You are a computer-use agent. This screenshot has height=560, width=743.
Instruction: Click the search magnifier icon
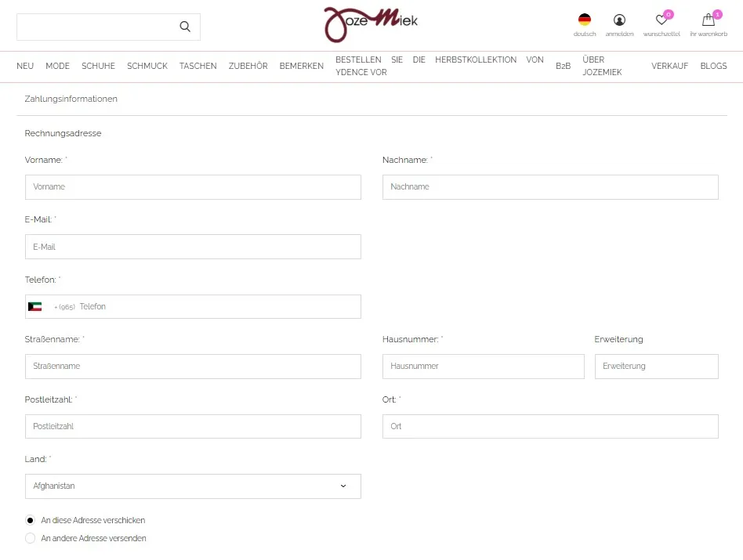[x=185, y=27]
